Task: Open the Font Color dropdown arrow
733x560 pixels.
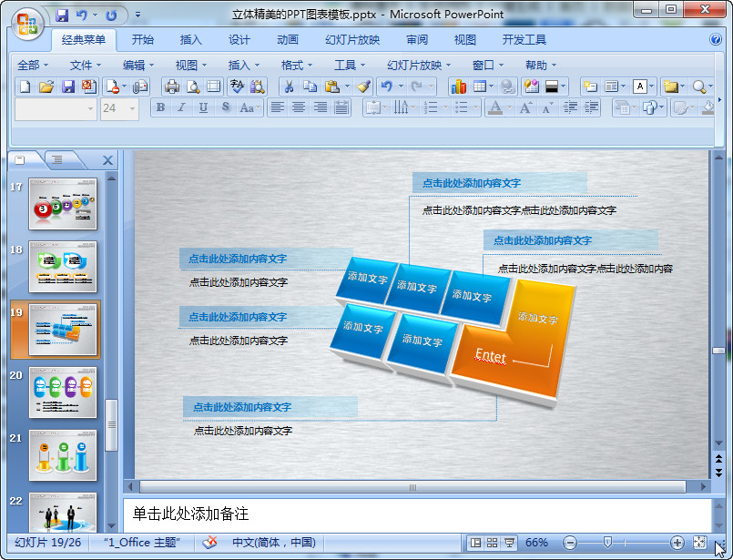Action: (509, 108)
